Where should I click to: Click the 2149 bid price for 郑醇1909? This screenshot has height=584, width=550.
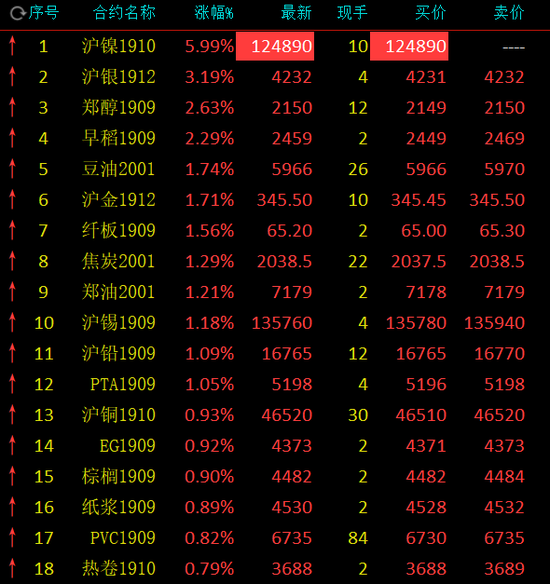pos(426,108)
